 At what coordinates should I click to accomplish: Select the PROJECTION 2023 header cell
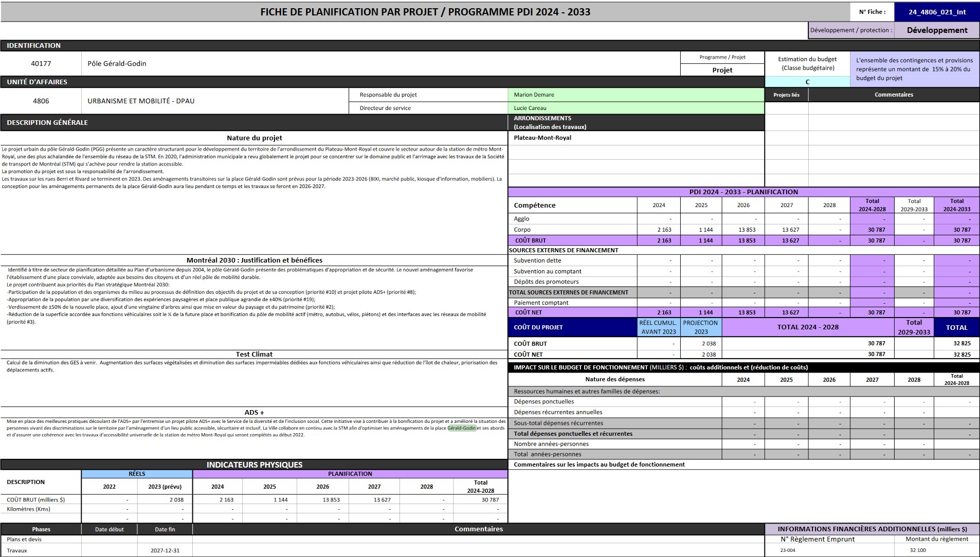pos(701,327)
